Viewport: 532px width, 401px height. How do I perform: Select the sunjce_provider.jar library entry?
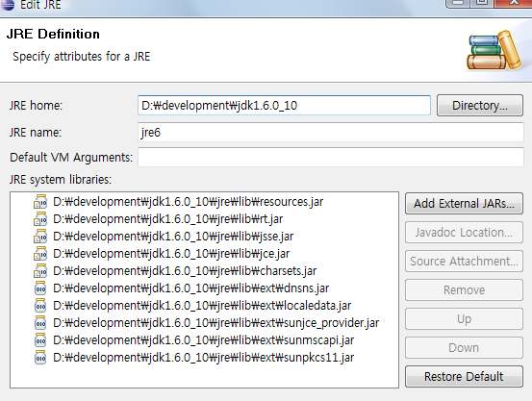point(215,323)
